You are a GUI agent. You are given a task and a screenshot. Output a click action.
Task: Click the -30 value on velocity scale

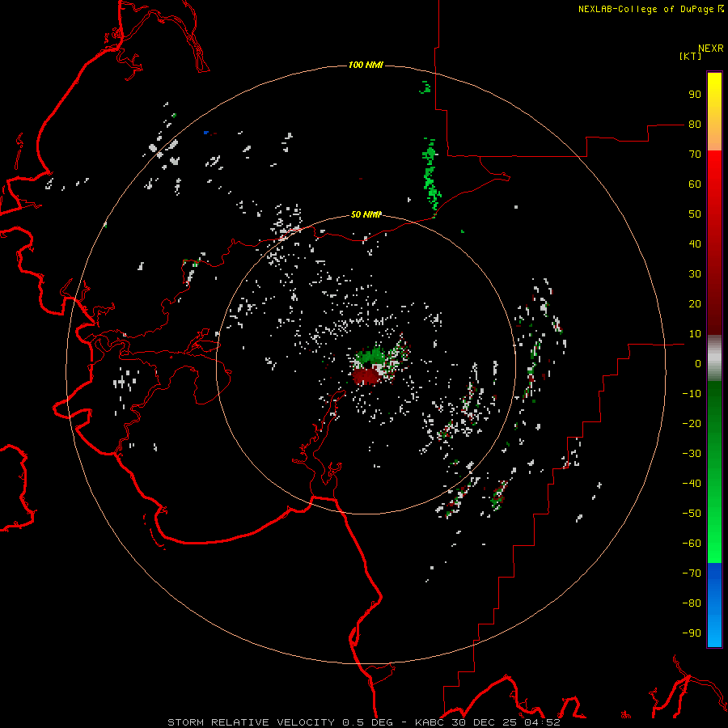pos(692,454)
